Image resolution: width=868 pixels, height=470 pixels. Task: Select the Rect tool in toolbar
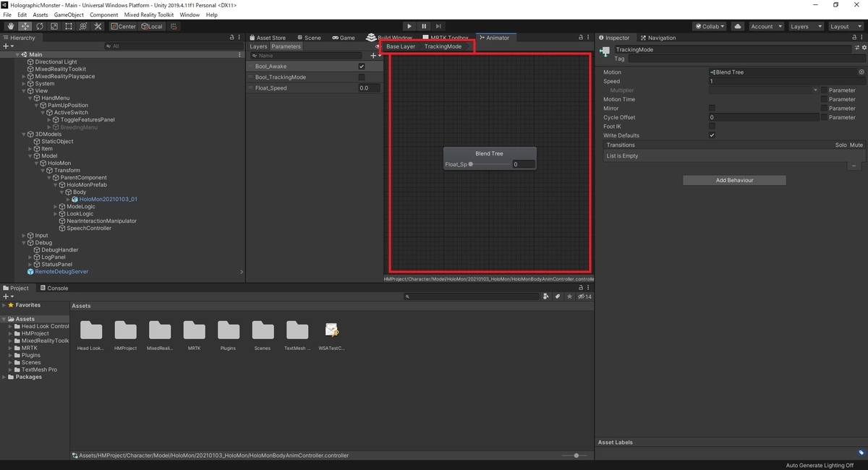point(68,26)
